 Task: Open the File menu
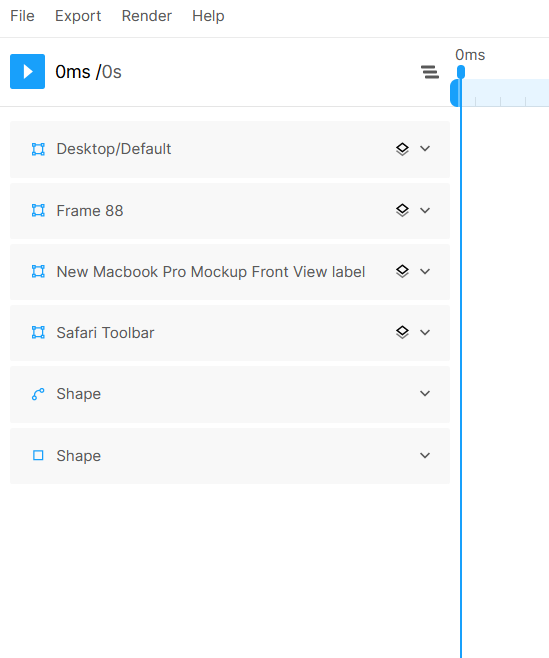(22, 16)
